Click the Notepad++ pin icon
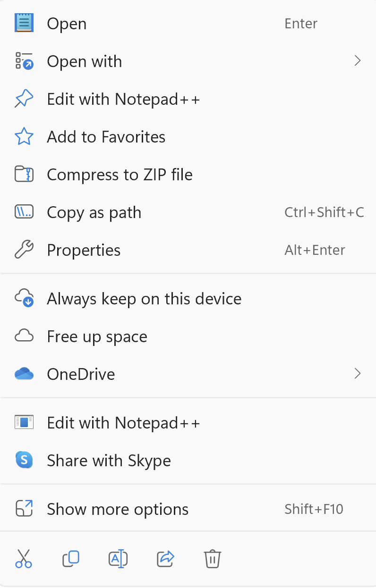Image resolution: width=376 pixels, height=588 pixels. (x=24, y=99)
